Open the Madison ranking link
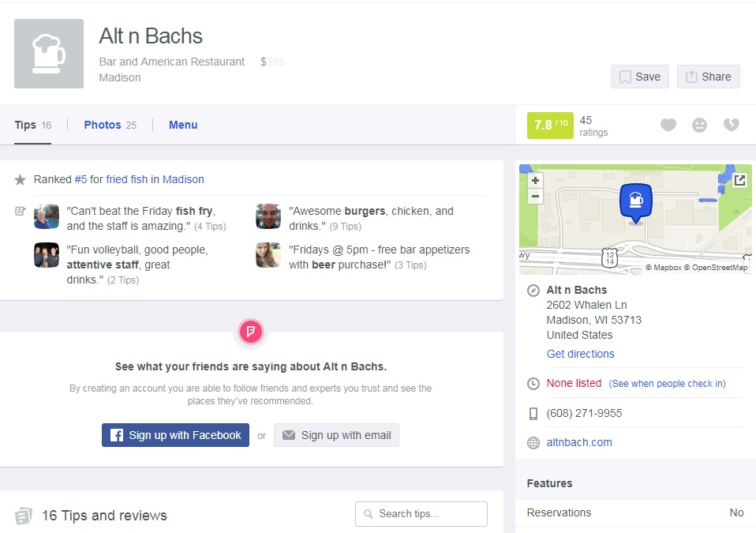The image size is (756, 533). pos(183,179)
